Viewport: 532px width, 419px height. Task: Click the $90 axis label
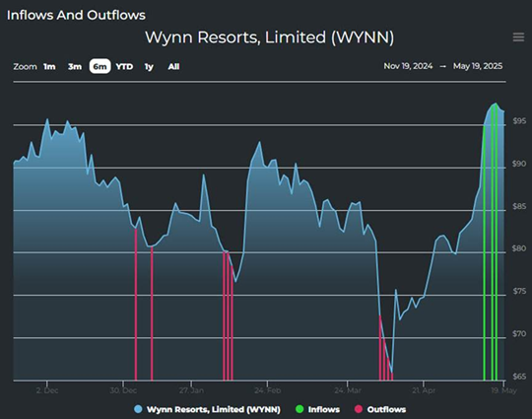[x=519, y=164]
